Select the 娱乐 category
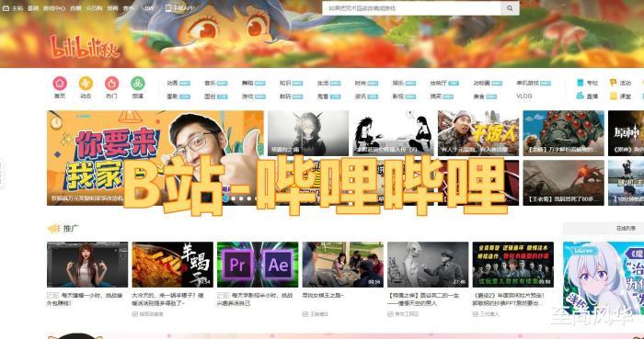The image size is (644, 339). coord(398,83)
